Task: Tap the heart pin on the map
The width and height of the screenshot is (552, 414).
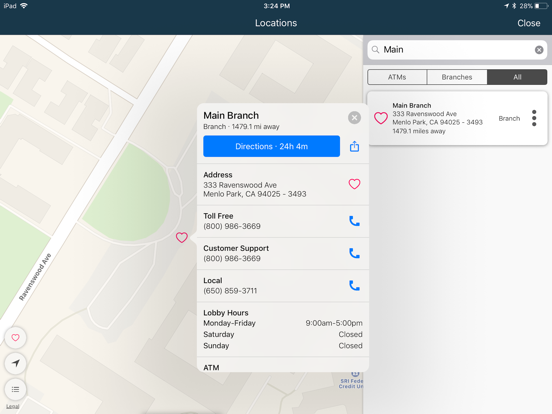Action: pos(182,237)
